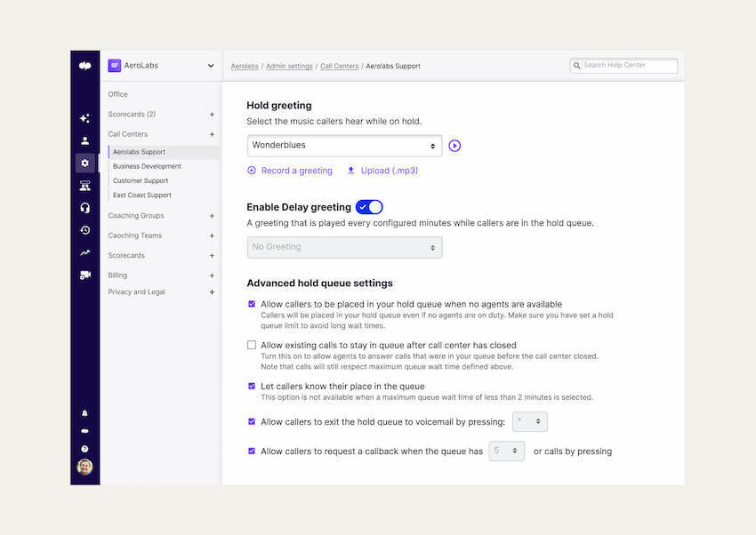Click the Upload .mp3 link
756x535 pixels.
click(x=389, y=170)
